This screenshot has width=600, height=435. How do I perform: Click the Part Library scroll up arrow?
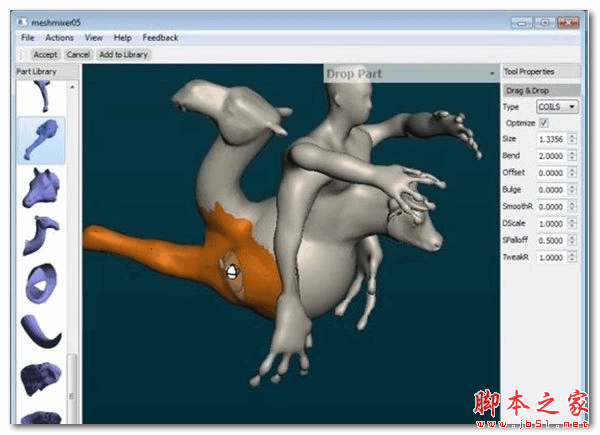click(72, 87)
